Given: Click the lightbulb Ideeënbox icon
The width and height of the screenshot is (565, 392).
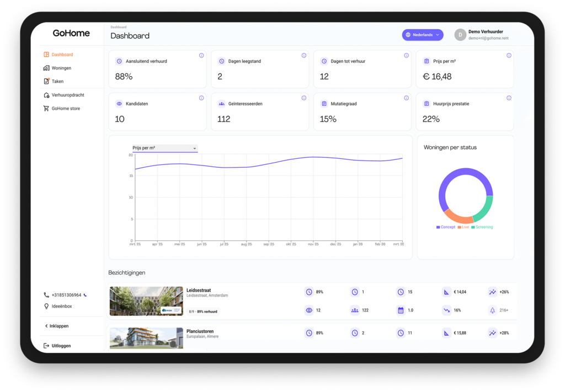Looking at the screenshot, I should [x=46, y=306].
